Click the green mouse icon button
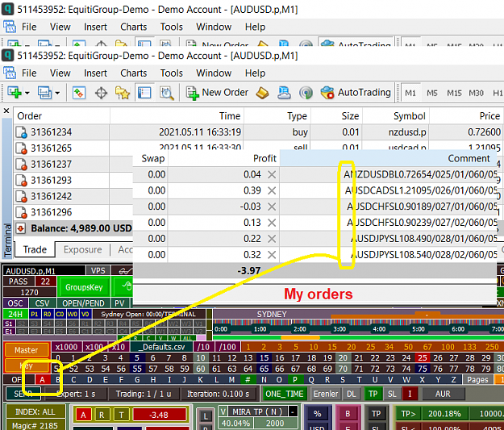Screen dimensions: 504x430 click(123, 286)
